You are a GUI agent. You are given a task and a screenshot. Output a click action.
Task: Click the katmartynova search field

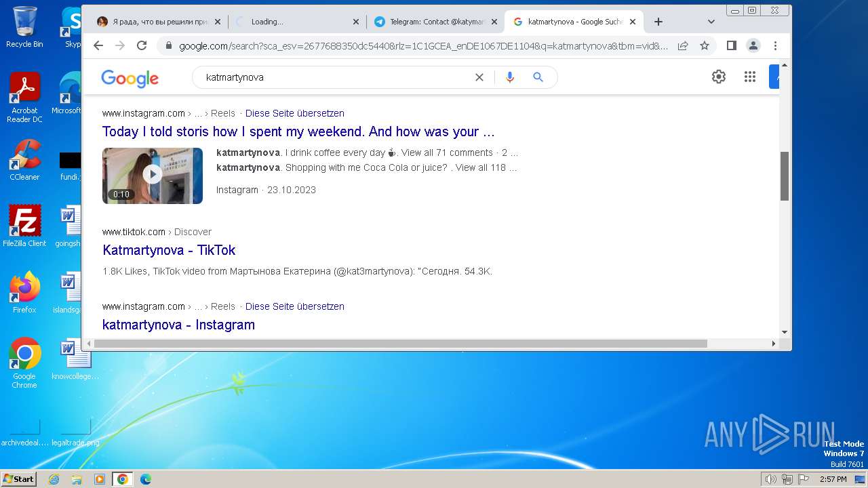(336, 77)
